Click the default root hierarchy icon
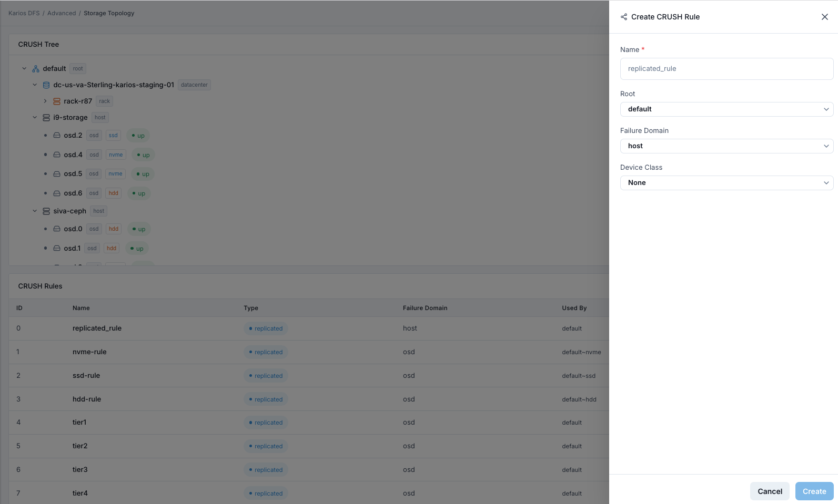 coord(36,69)
